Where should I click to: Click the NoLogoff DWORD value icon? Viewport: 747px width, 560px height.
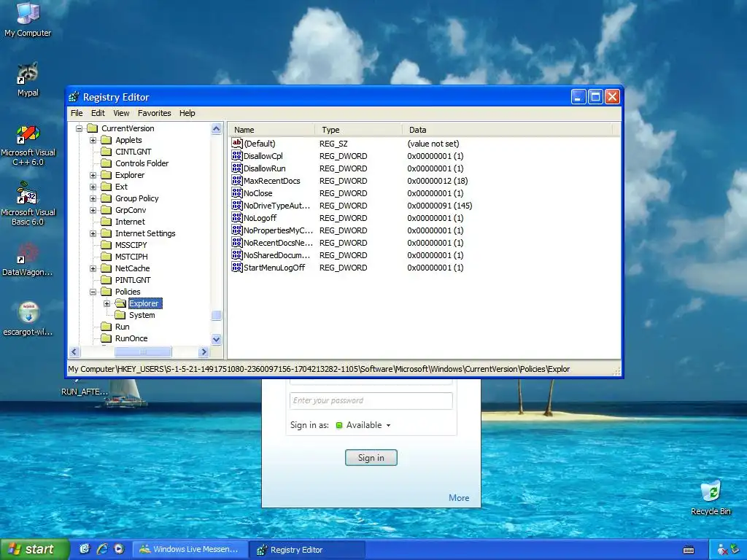pyautogui.click(x=237, y=217)
